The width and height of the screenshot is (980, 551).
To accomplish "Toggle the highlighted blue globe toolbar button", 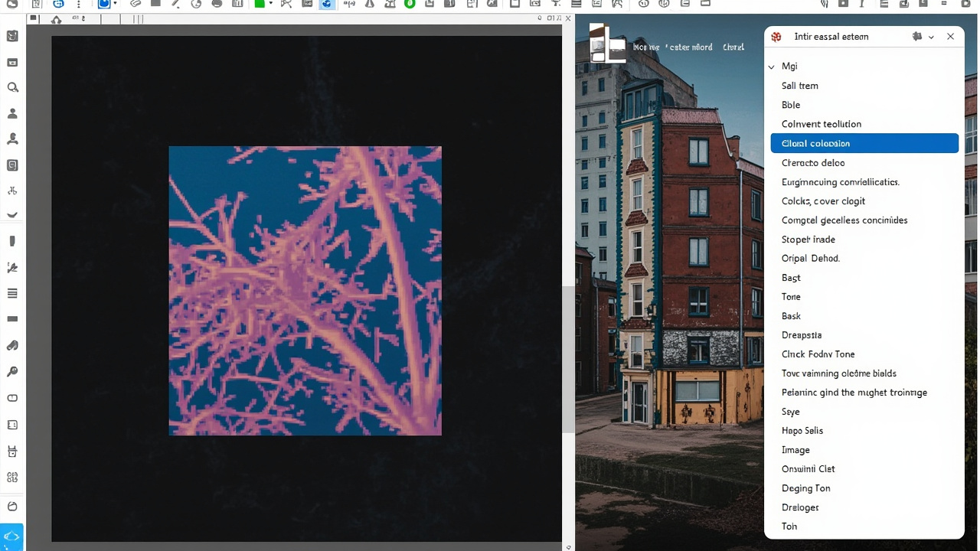I will coord(327,4).
